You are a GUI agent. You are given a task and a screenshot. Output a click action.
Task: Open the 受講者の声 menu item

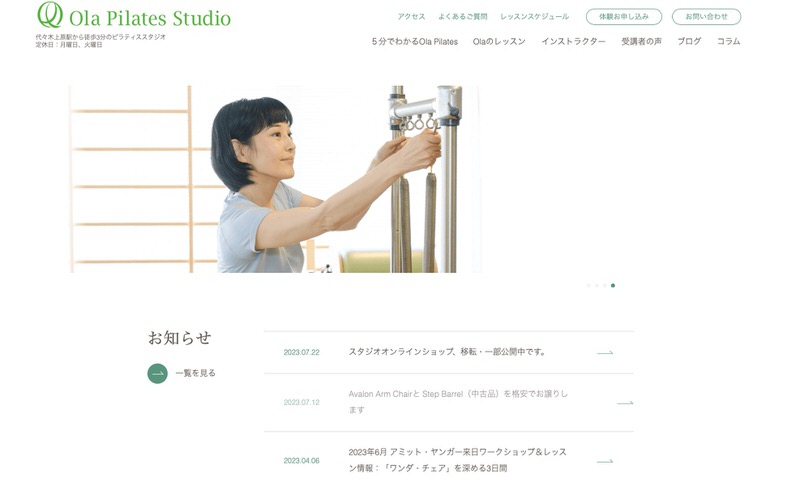coord(641,41)
